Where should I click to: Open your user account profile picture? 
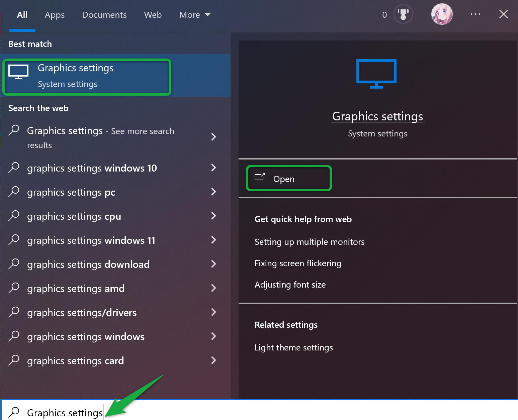[442, 14]
